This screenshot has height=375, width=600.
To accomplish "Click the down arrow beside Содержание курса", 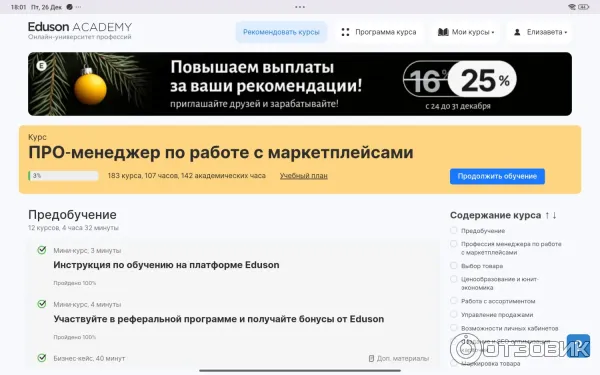I will (554, 215).
